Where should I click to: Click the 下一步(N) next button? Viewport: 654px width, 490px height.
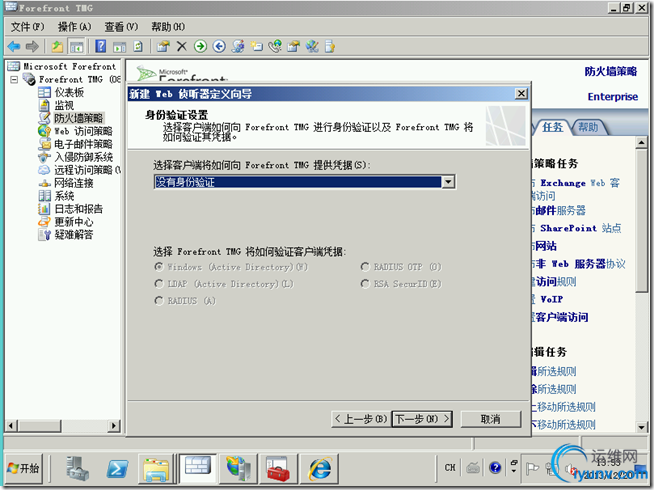pyautogui.click(x=422, y=419)
